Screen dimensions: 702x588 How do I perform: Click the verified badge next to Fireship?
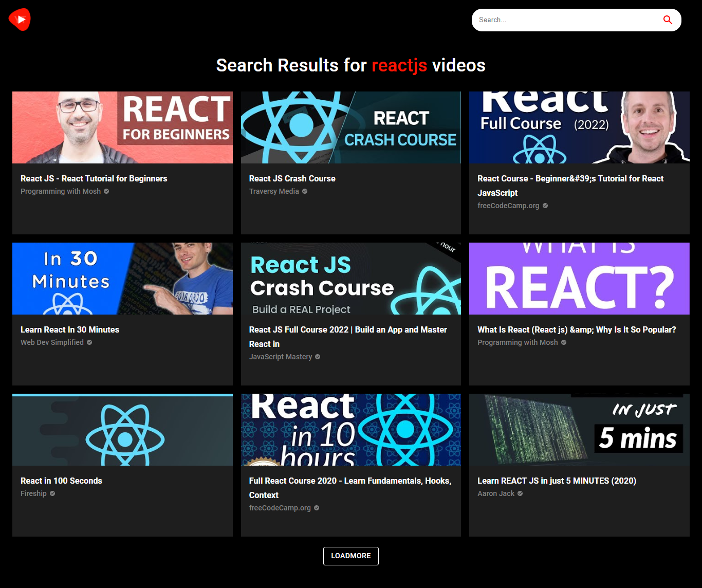coord(52,493)
